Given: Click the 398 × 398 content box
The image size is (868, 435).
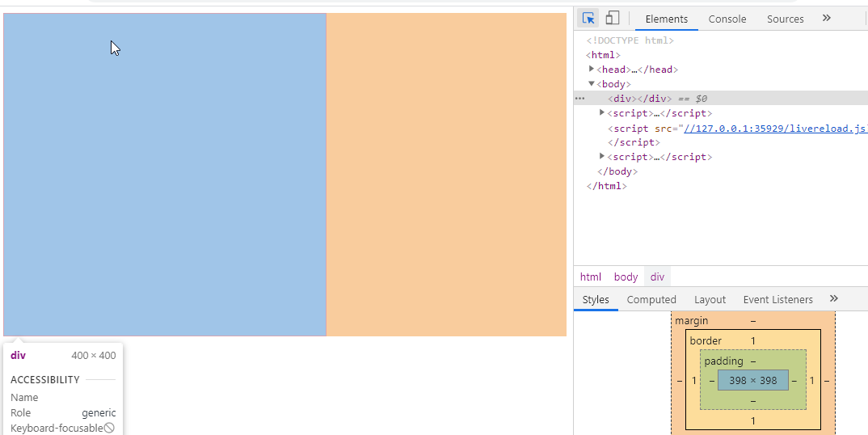Looking at the screenshot, I should [x=753, y=380].
